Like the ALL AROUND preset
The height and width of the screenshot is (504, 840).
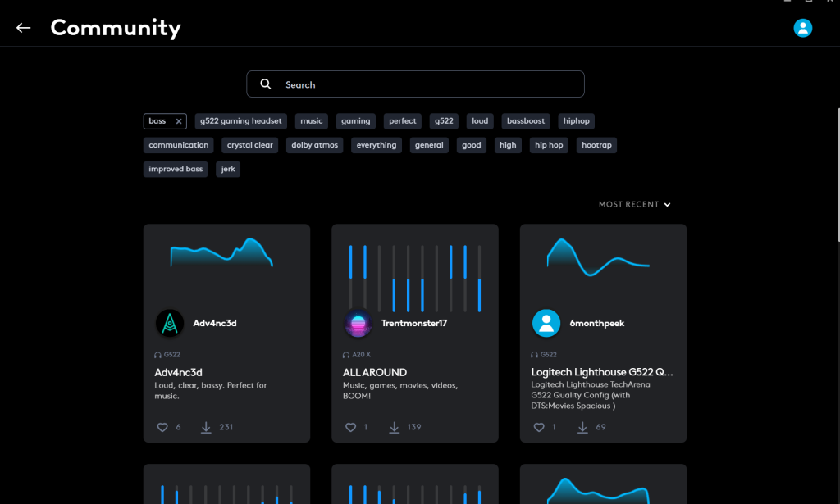351,428
